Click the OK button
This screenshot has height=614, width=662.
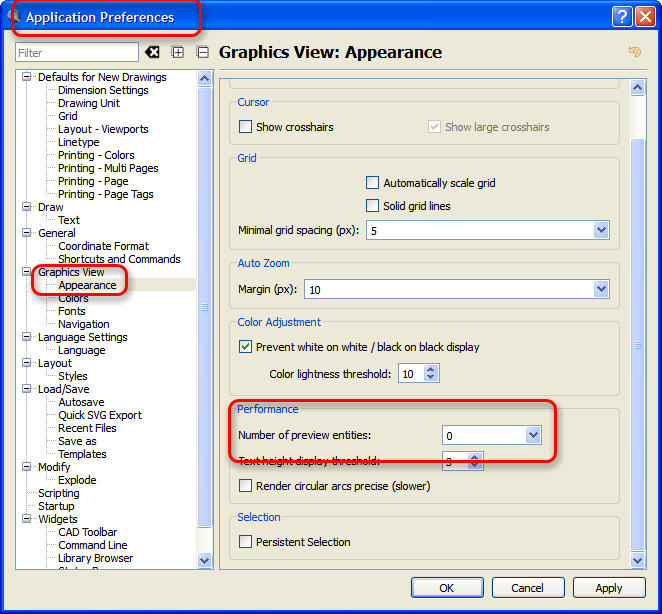(447, 588)
